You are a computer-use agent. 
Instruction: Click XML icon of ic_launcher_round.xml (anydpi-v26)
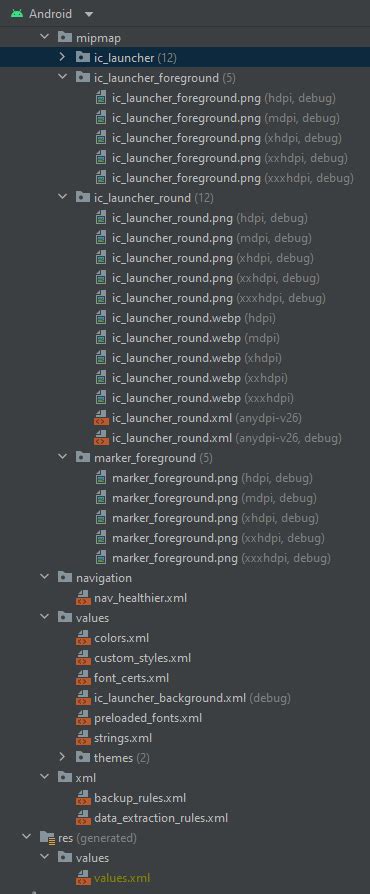101,418
